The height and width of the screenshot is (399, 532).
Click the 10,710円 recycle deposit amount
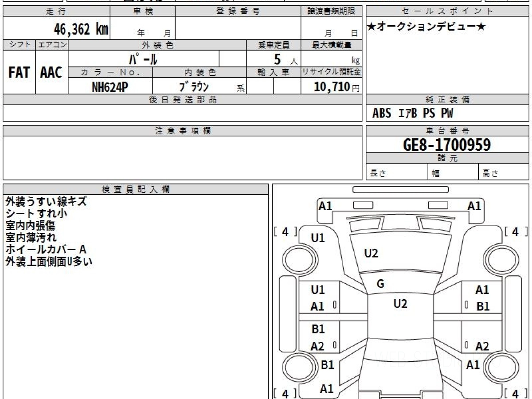pyautogui.click(x=336, y=87)
